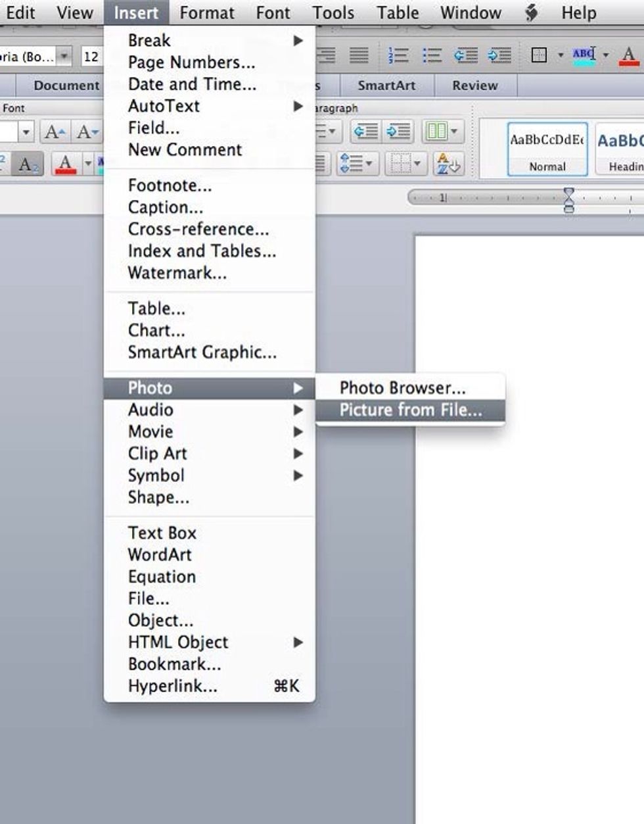Viewport: 644px width, 824px height.
Task: Run the spelling and grammar checker
Action: click(582, 57)
